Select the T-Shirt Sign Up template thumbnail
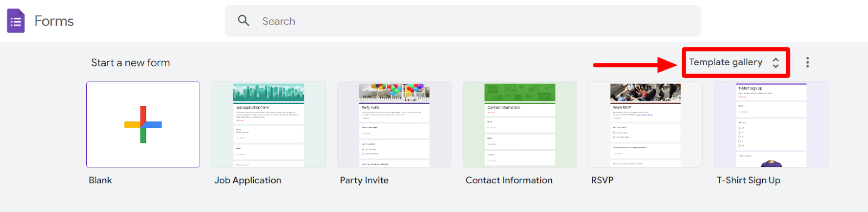This screenshot has width=868, height=212. pyautogui.click(x=771, y=124)
